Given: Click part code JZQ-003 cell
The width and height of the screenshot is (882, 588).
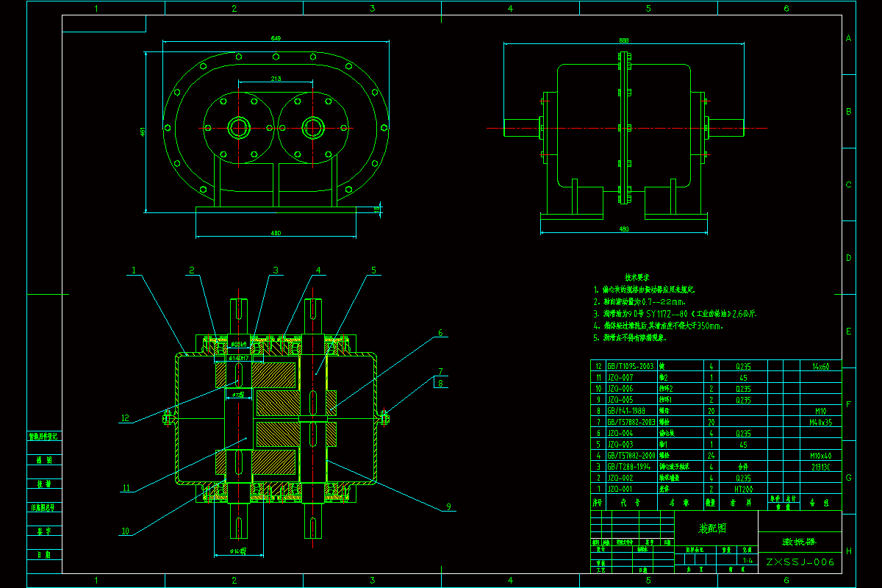Looking at the screenshot, I should [x=622, y=445].
